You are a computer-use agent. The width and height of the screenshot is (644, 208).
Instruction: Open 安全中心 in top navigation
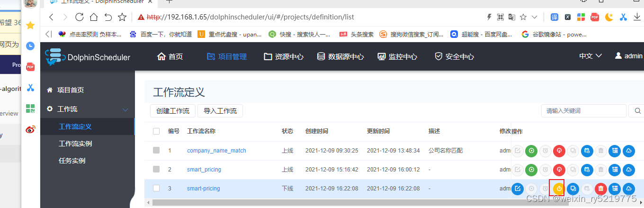click(454, 56)
